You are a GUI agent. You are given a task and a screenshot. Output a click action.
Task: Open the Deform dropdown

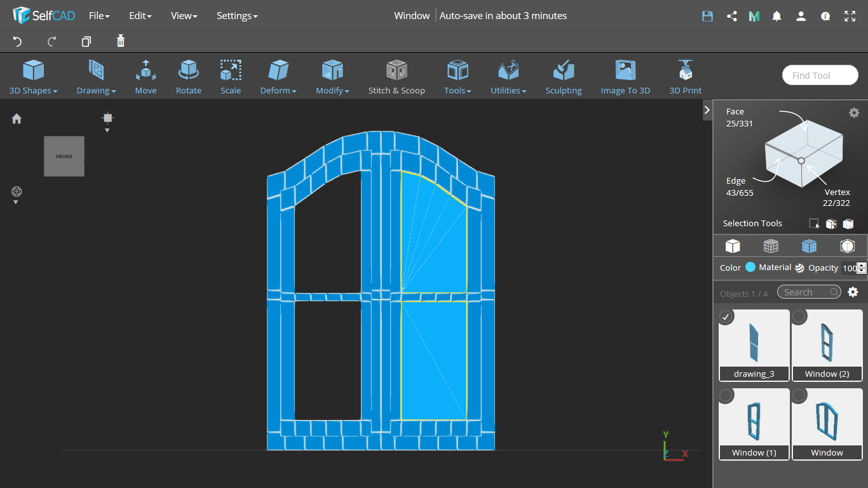pyautogui.click(x=278, y=77)
